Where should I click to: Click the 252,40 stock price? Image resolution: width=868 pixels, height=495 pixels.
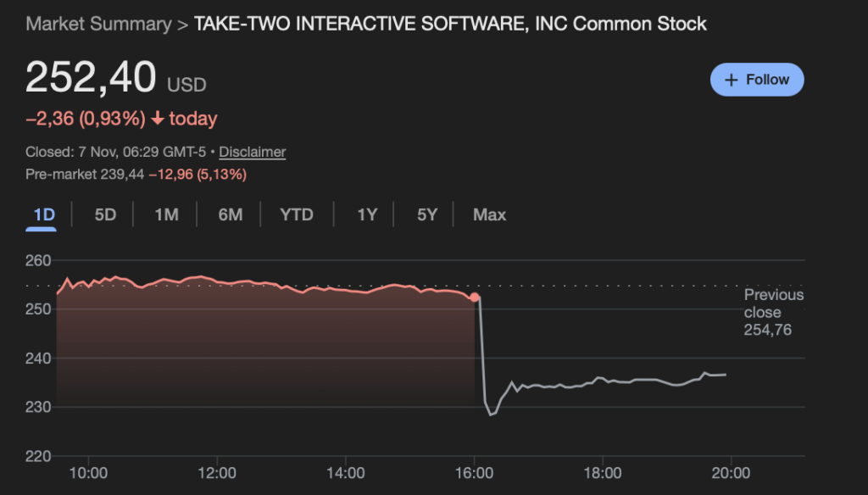pyautogui.click(x=91, y=78)
